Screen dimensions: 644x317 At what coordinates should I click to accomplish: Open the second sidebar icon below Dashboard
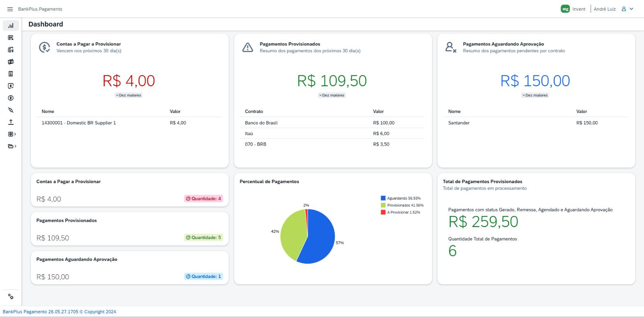11,38
